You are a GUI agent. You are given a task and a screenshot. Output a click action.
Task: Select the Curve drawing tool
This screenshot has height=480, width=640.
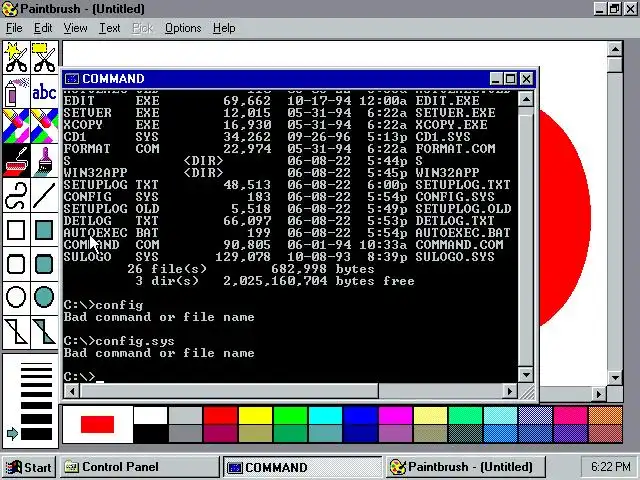(16, 196)
